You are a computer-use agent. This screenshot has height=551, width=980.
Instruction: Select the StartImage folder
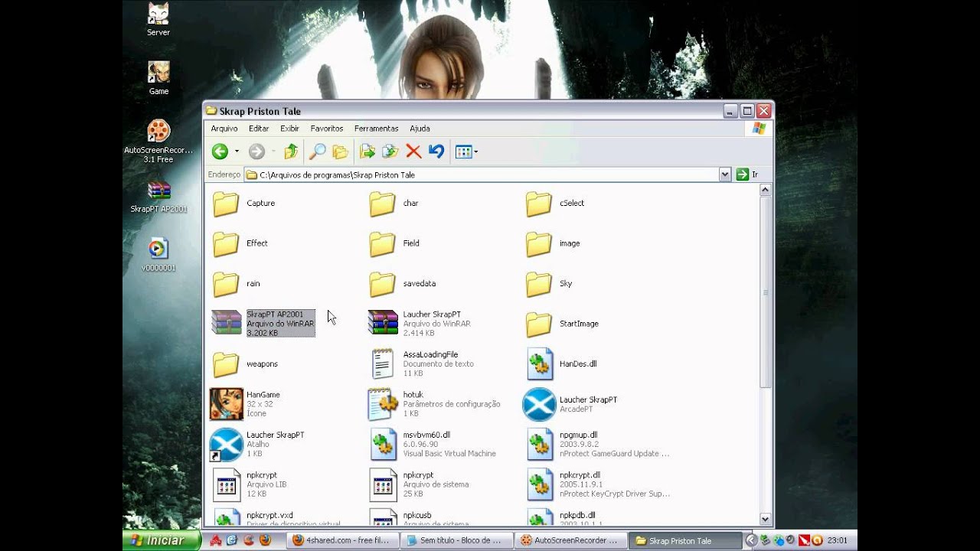[563, 324]
